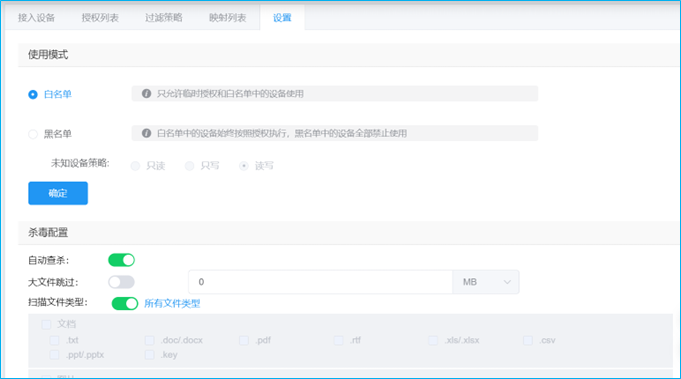Focus the large file size input field
The image size is (681, 379).
coord(321,282)
